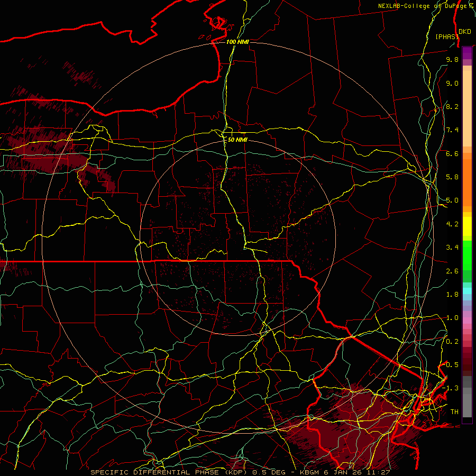
Task: Click the cyan color bar segment
Action: [x=467, y=291]
